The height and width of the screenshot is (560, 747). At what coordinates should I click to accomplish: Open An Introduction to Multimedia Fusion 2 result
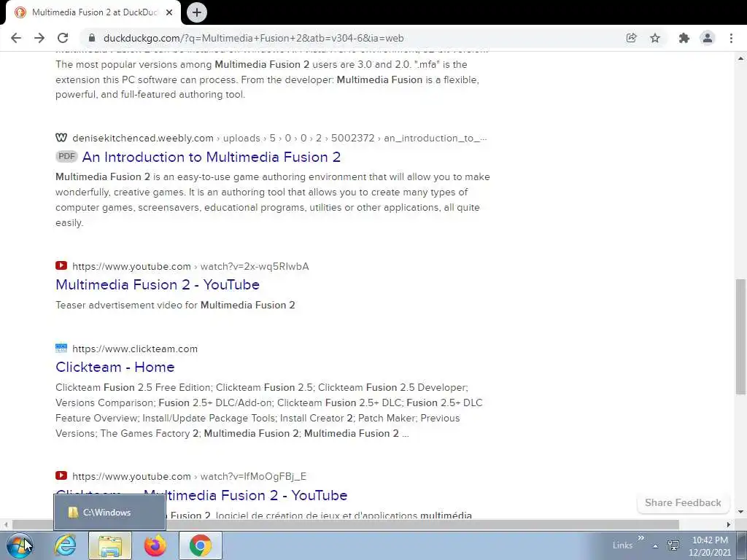tap(212, 157)
